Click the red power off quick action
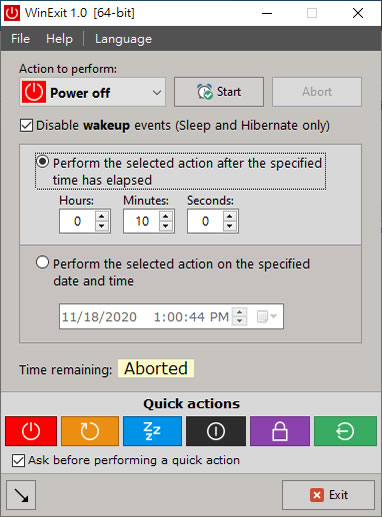The height and width of the screenshot is (518, 382). point(31,431)
